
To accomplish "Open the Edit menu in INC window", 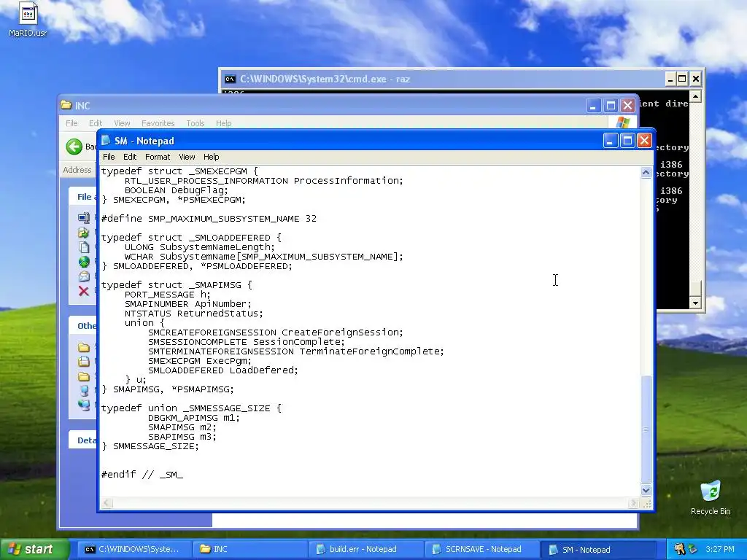I will pyautogui.click(x=96, y=122).
